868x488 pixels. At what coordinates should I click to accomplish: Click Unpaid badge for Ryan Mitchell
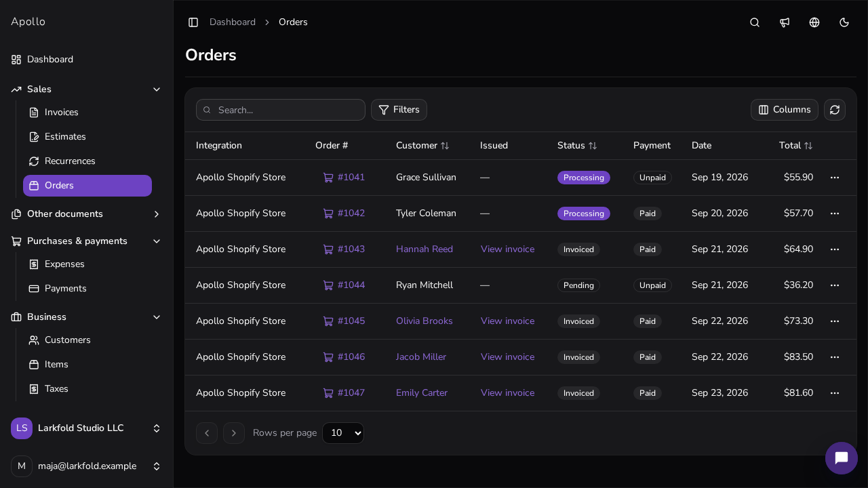pyautogui.click(x=652, y=285)
